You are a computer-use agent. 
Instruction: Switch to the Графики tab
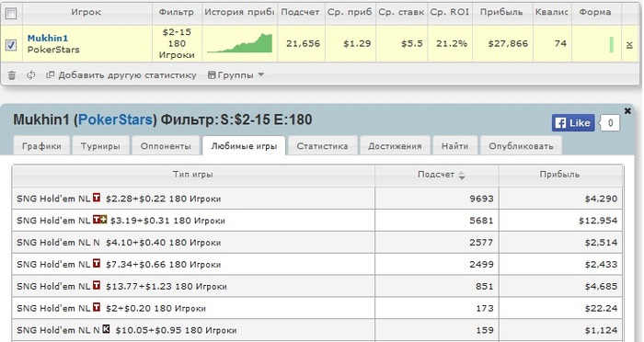[x=41, y=146]
